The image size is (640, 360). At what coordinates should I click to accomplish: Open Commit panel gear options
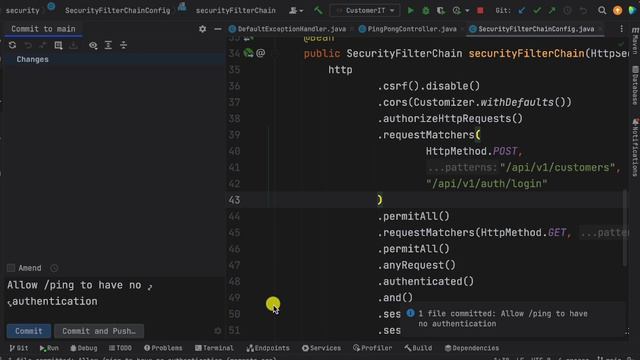point(202,29)
